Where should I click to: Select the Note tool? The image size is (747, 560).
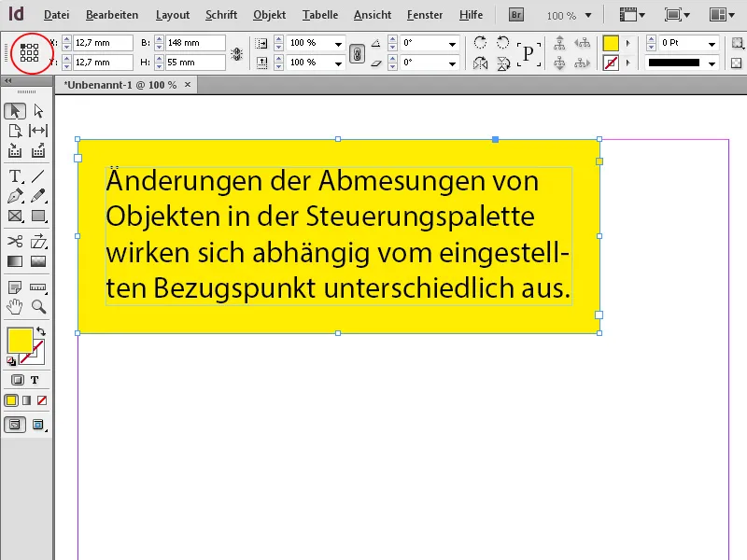pyautogui.click(x=15, y=287)
